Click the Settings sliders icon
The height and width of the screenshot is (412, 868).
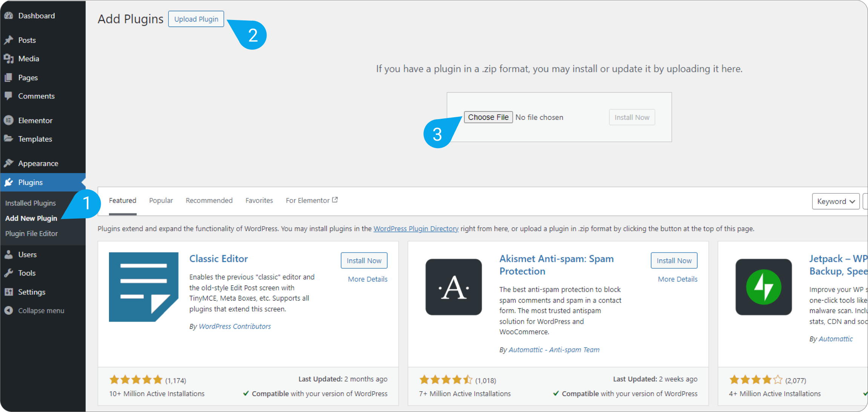tap(9, 292)
